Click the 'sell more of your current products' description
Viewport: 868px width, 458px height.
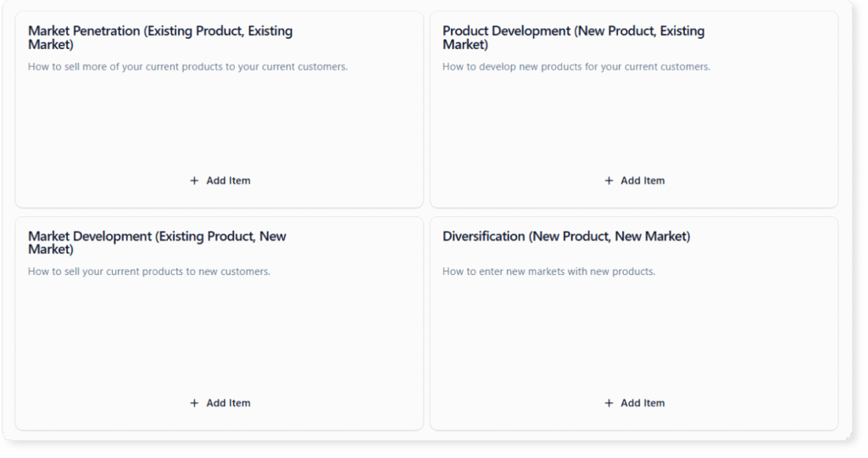point(187,67)
